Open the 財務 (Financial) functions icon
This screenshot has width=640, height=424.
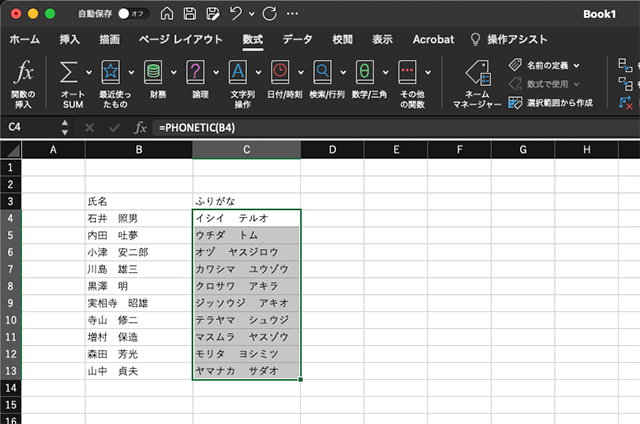(153, 73)
